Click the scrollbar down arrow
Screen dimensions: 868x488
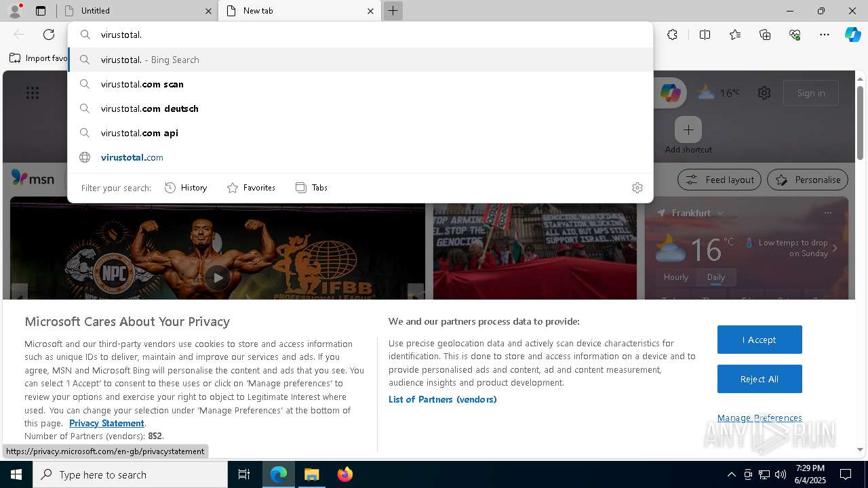861,449
